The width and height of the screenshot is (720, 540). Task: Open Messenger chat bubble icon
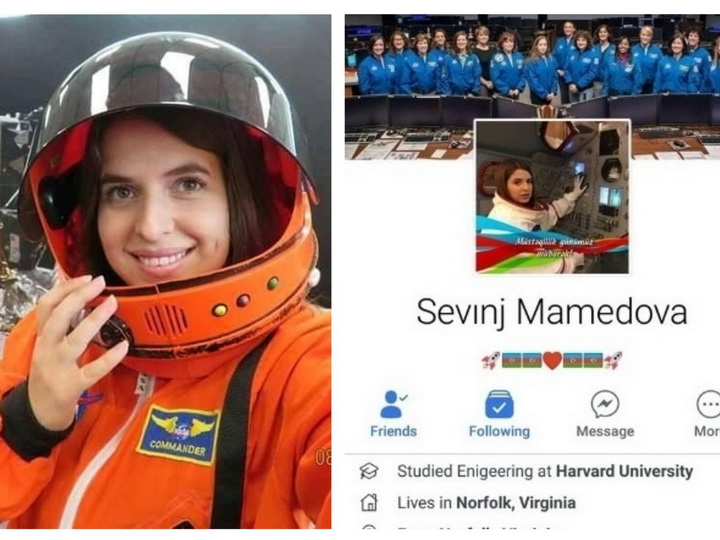pos(605,404)
